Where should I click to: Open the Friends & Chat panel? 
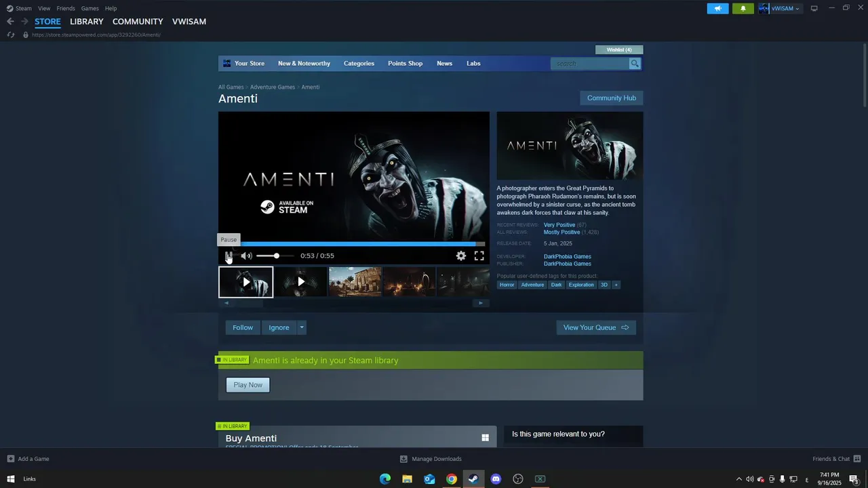(x=836, y=459)
